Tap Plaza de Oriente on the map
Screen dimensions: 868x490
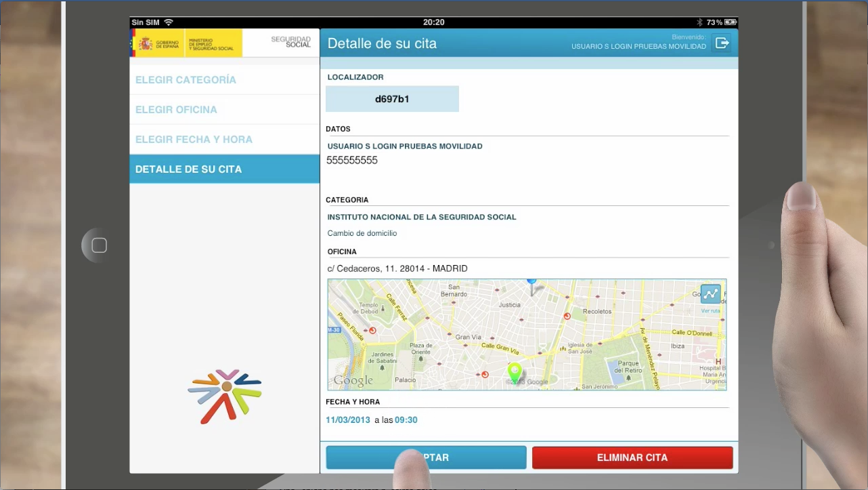(x=420, y=348)
